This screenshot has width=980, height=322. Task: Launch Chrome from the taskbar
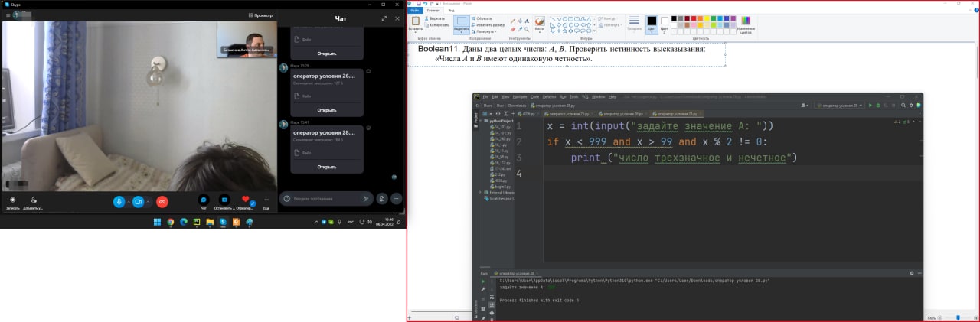click(170, 222)
